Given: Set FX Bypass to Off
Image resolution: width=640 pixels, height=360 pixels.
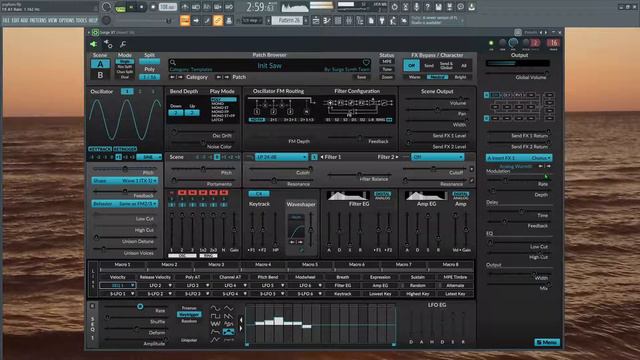Looking at the screenshot, I should 411,65.
